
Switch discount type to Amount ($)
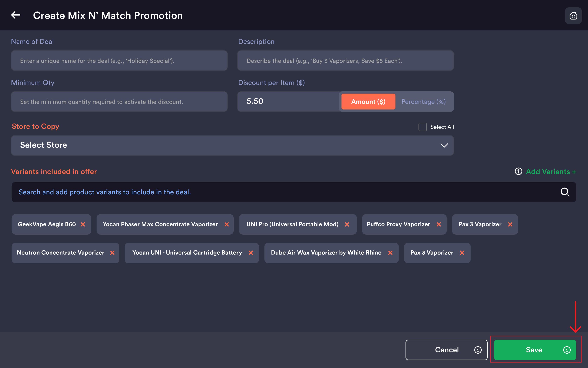click(368, 102)
